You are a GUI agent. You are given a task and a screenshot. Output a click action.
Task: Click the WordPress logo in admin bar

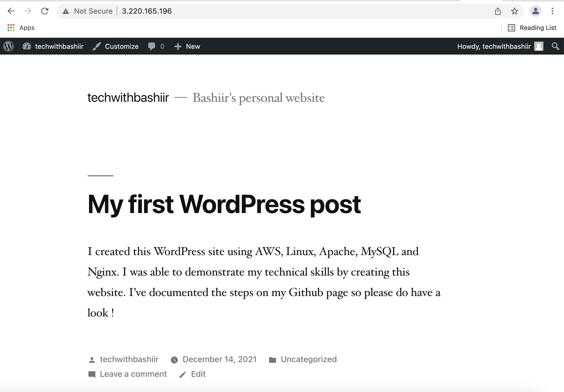[8, 46]
